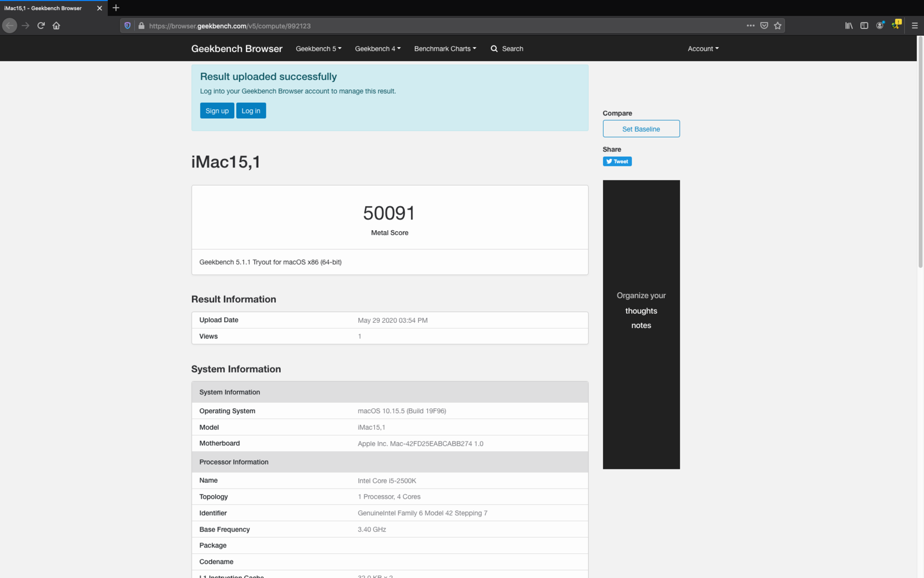
Task: Reload the Geekbench results page
Action: point(41,26)
